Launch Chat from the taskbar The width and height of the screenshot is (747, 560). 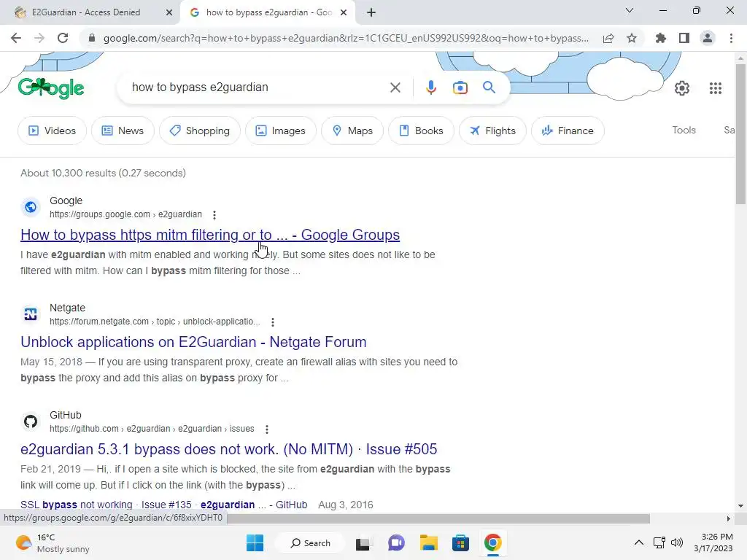(x=396, y=542)
